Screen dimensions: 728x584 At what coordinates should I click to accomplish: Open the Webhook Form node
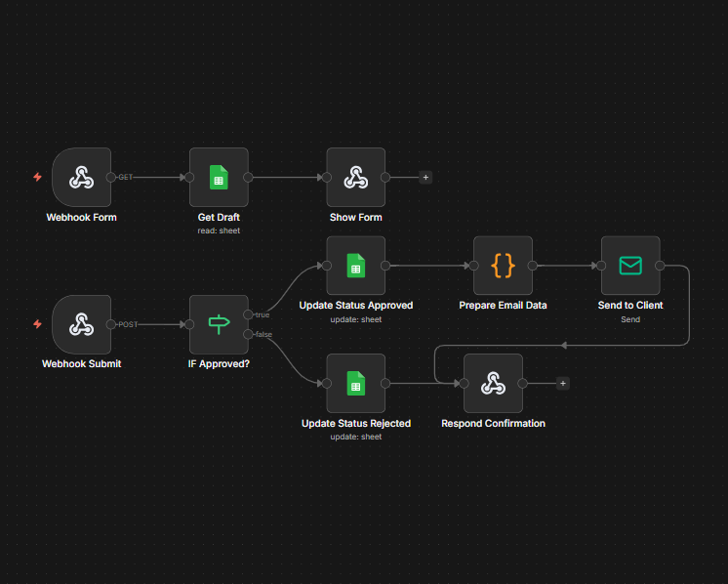pyautogui.click(x=81, y=178)
